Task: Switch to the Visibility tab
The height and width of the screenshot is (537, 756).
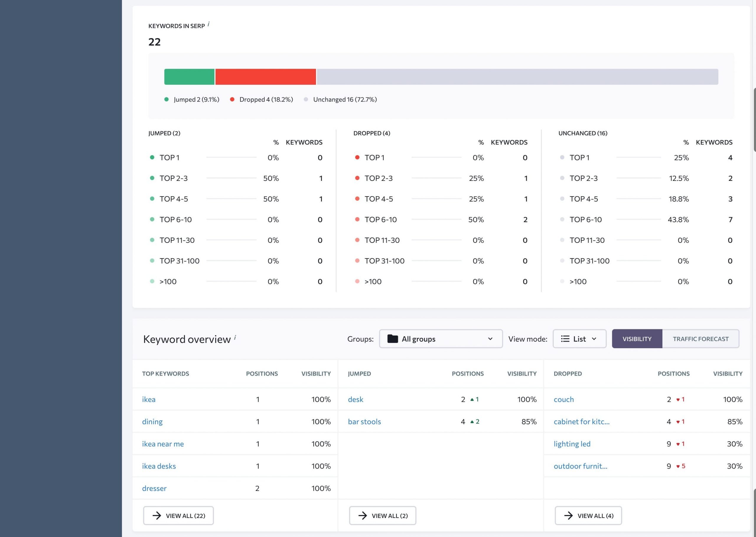Action: (637, 339)
